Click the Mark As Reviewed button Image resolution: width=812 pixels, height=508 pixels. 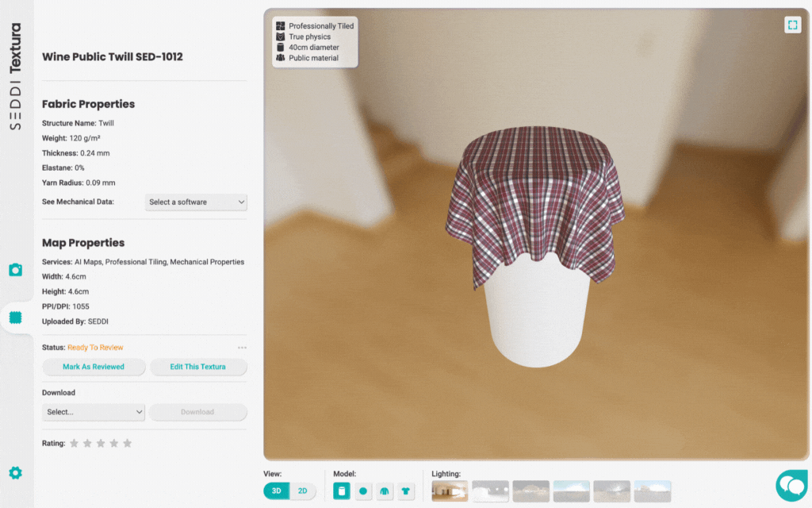pos(93,367)
